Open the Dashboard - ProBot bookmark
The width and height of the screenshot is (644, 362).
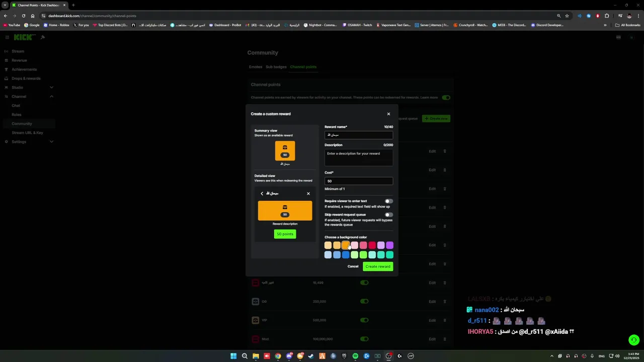pos(225,25)
